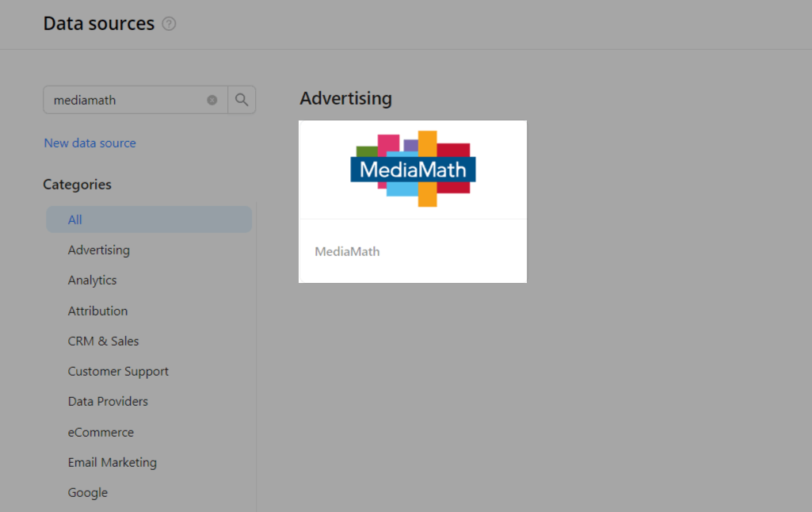
Task: Click the Advertising section heading
Action: click(346, 98)
